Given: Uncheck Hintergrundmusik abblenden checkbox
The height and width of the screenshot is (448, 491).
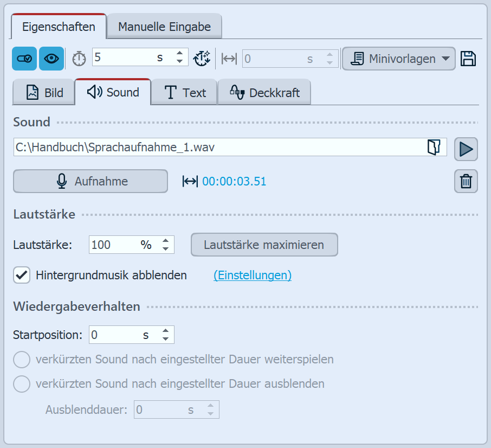Looking at the screenshot, I should coord(22,275).
